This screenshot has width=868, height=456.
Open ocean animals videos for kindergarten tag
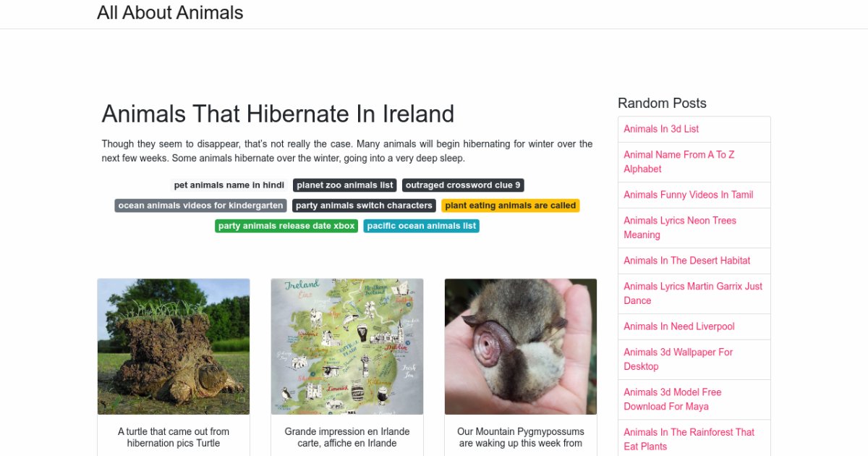pos(200,206)
